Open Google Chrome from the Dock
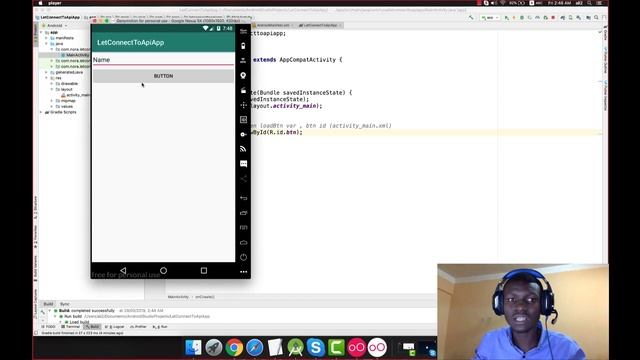 pos(234,347)
